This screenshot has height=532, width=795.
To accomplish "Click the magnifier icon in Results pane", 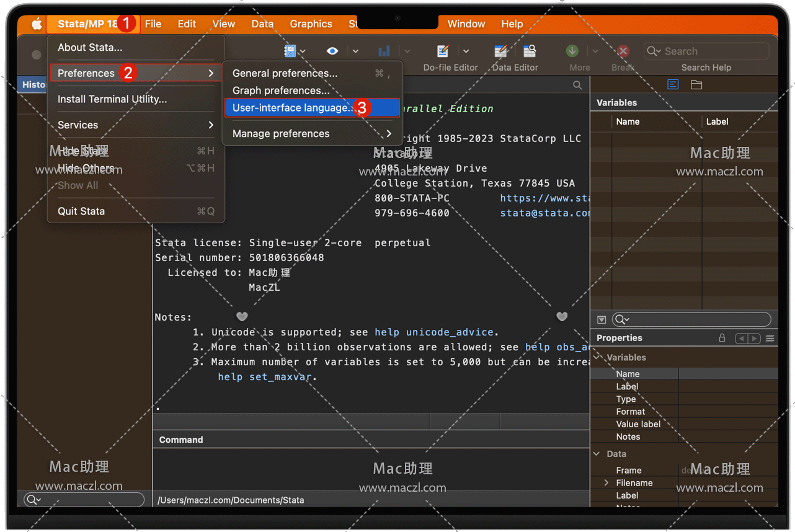I will (x=577, y=85).
